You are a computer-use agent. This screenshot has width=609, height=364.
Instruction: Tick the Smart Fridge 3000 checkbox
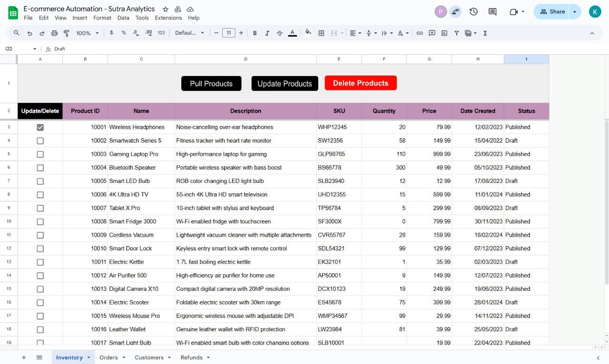pyautogui.click(x=40, y=222)
